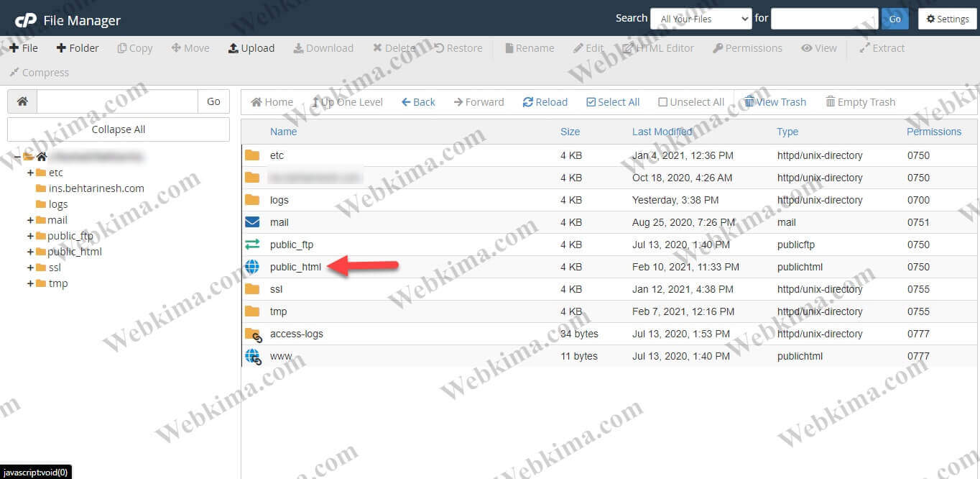Sort files by the Name column header
980x479 pixels.
283,132
